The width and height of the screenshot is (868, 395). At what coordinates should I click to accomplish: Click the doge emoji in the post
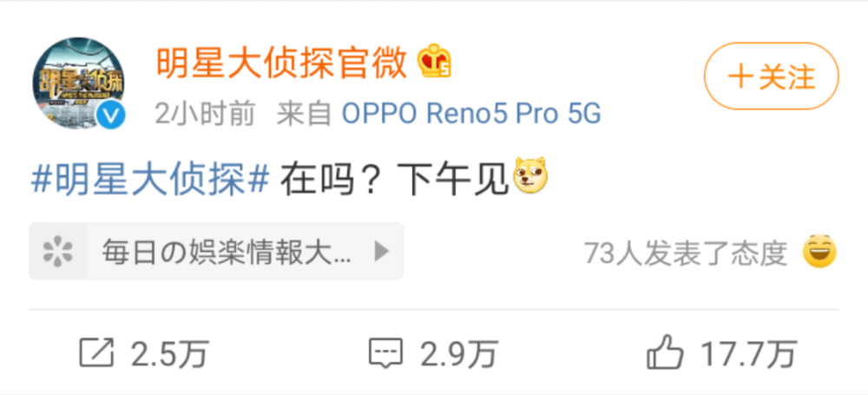click(531, 175)
